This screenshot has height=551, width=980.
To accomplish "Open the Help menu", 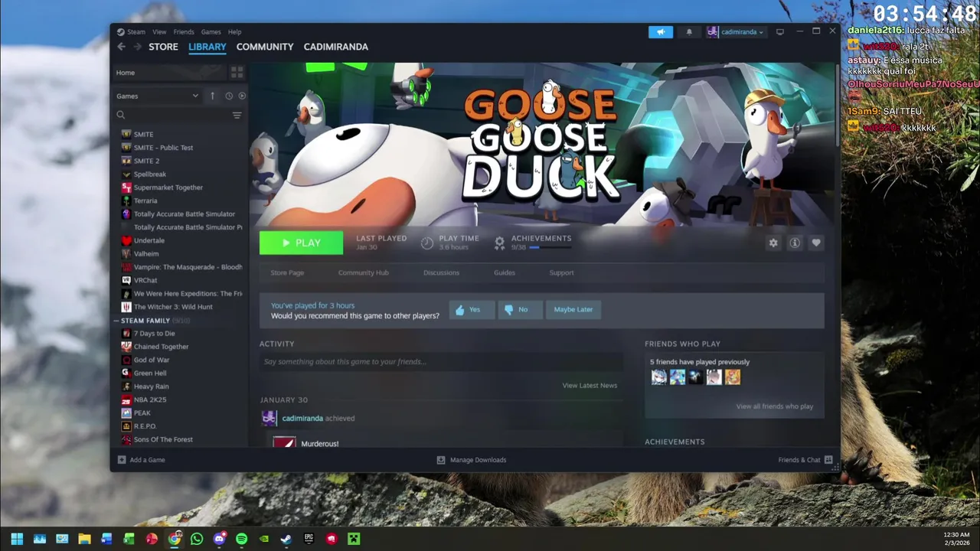I will coord(235,32).
